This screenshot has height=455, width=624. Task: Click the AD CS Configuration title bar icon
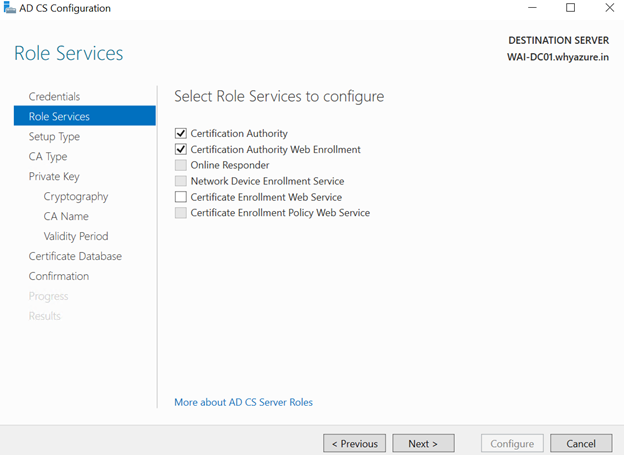point(9,8)
